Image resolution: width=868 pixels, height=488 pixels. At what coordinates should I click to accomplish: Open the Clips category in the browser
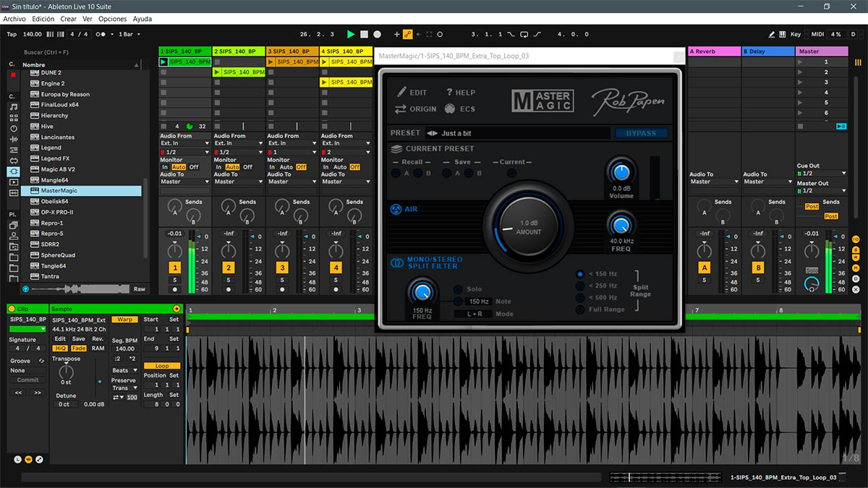coord(14,182)
